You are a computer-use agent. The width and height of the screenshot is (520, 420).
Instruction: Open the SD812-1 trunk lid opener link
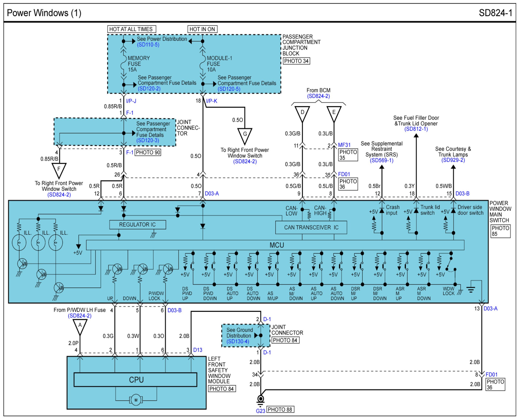coord(416,129)
